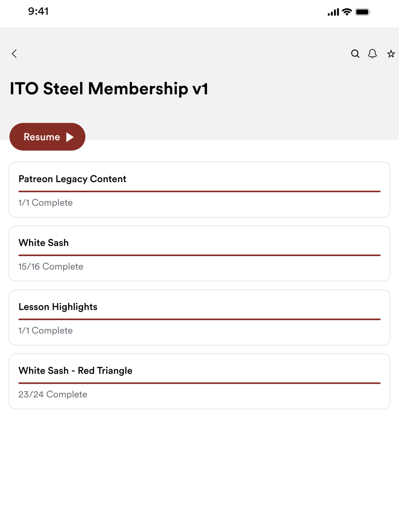The height and width of the screenshot is (532, 399).
Task: Tap the back arrow icon
Action: tap(14, 54)
